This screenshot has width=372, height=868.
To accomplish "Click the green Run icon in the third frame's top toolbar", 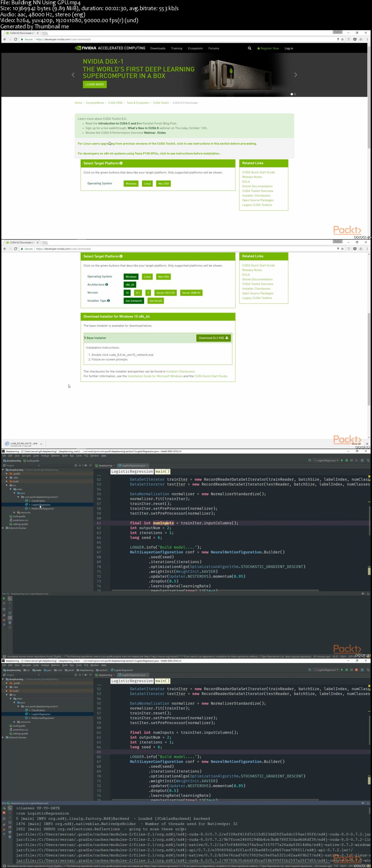I will (342, 460).
